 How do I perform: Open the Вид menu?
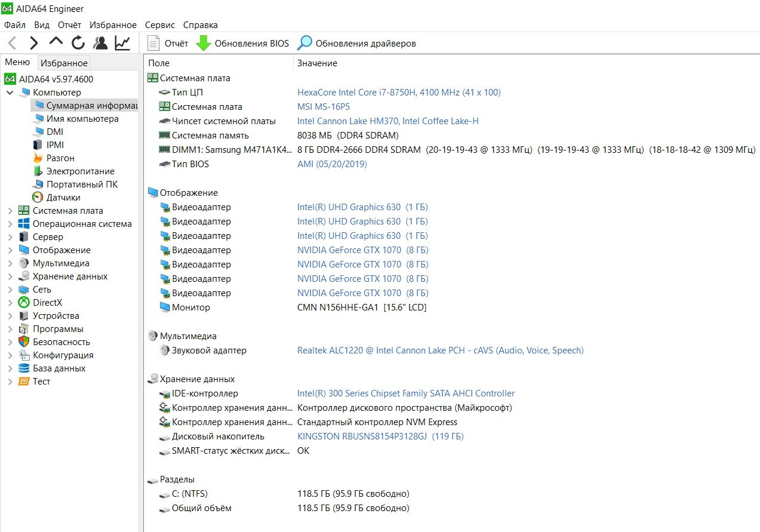[x=42, y=25]
